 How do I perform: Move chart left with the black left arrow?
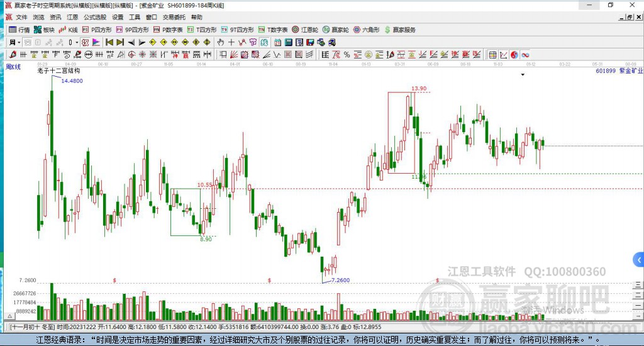click(x=131, y=42)
